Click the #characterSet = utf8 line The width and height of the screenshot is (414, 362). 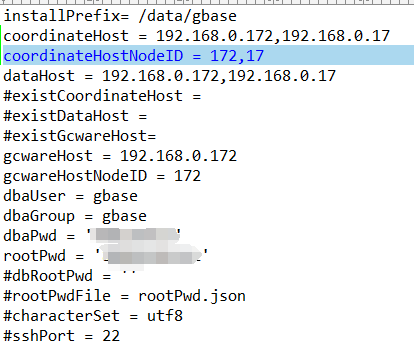93,316
